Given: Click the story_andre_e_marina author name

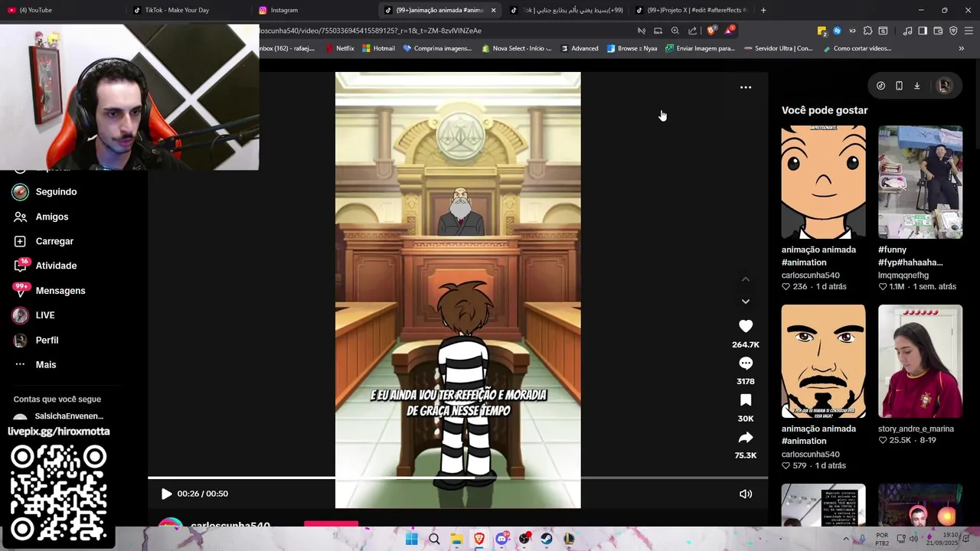Looking at the screenshot, I should pyautogui.click(x=916, y=429).
